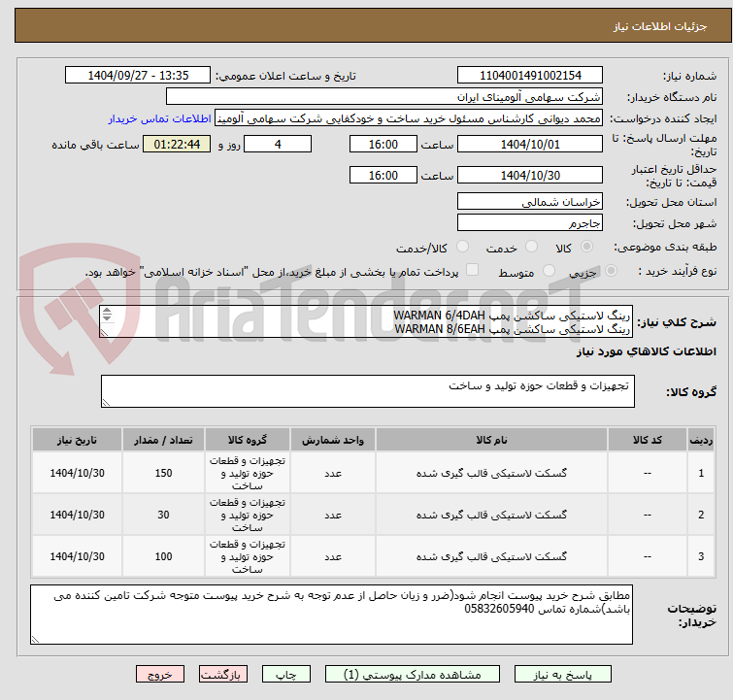Click گروه کالا textbox تجهیزات و قطعات حوزه تولید
733x700 pixels.
(x=367, y=391)
